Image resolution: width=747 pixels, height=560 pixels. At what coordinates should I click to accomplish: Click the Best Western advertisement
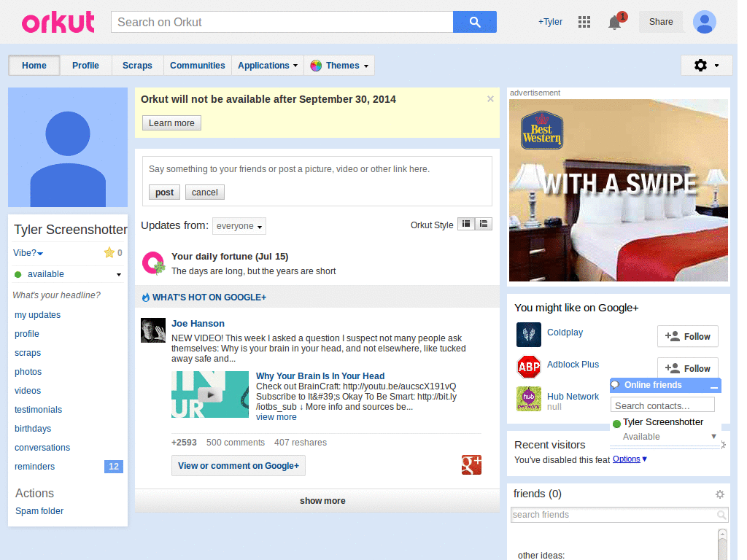[x=619, y=190]
